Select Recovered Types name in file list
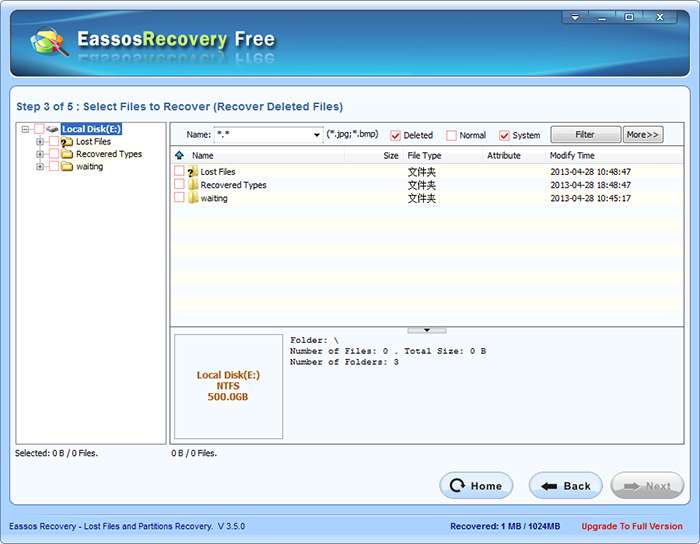 (x=233, y=185)
